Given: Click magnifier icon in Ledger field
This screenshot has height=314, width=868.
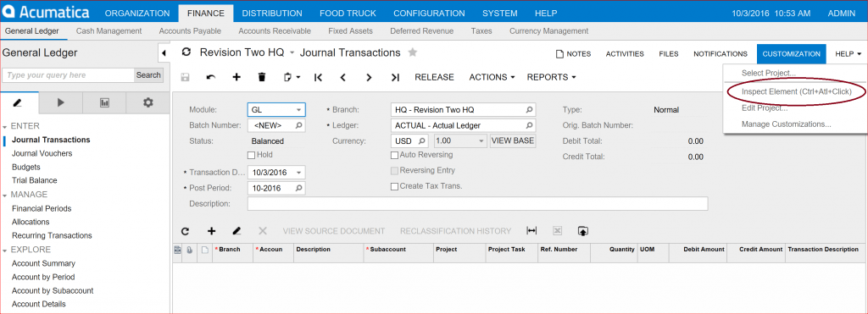Looking at the screenshot, I should 529,125.
